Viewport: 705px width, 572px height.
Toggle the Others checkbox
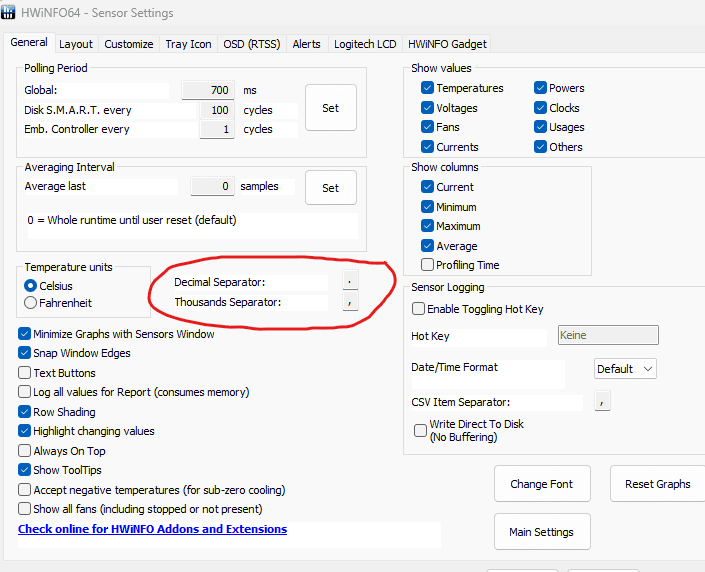point(540,147)
